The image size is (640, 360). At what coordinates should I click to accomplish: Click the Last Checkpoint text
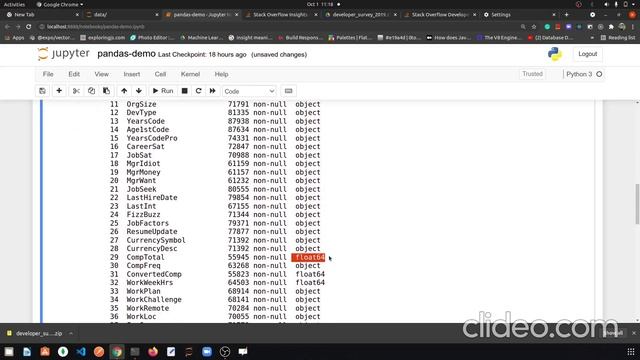(202, 54)
